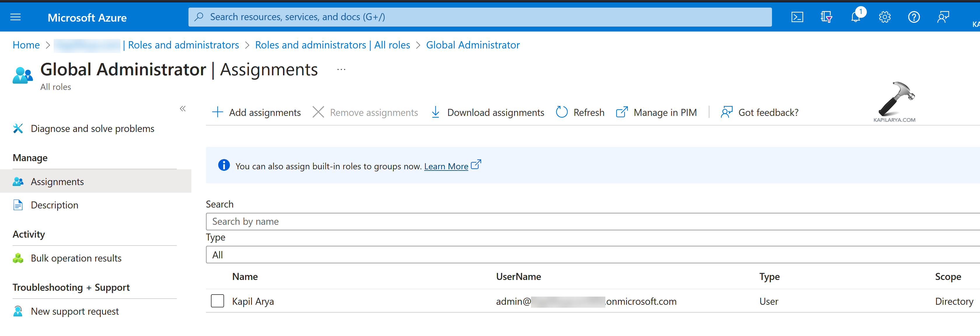Open the Type dropdown showing All
This screenshot has width=980, height=336.
(x=593, y=255)
